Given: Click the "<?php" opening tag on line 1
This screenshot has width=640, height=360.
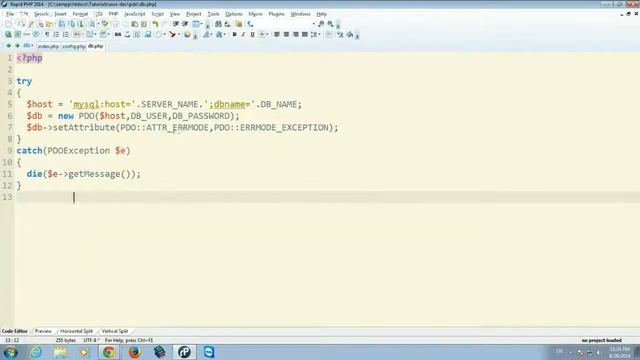Looking at the screenshot, I should click(29, 58).
